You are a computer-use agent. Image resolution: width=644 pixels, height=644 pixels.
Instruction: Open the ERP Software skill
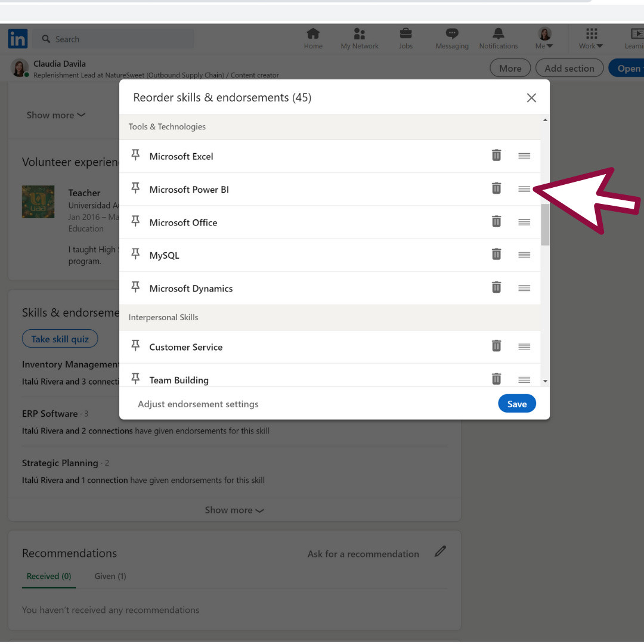click(49, 414)
